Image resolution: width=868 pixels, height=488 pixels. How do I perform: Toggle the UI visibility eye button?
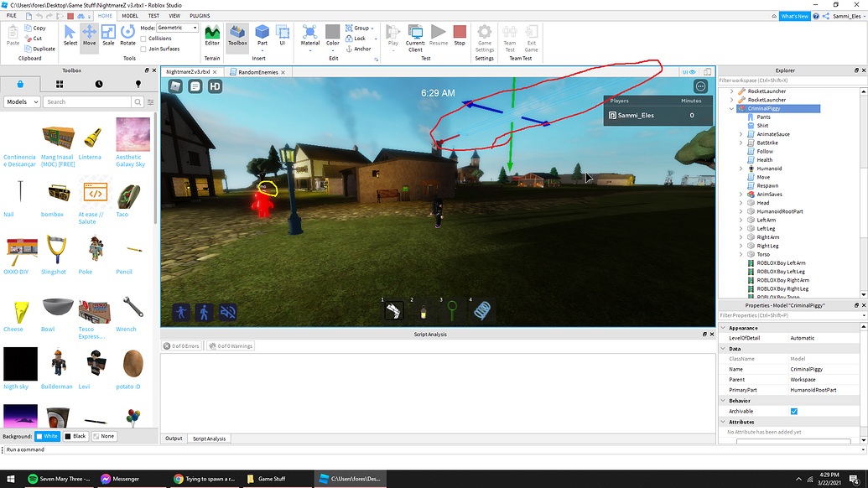pos(689,72)
